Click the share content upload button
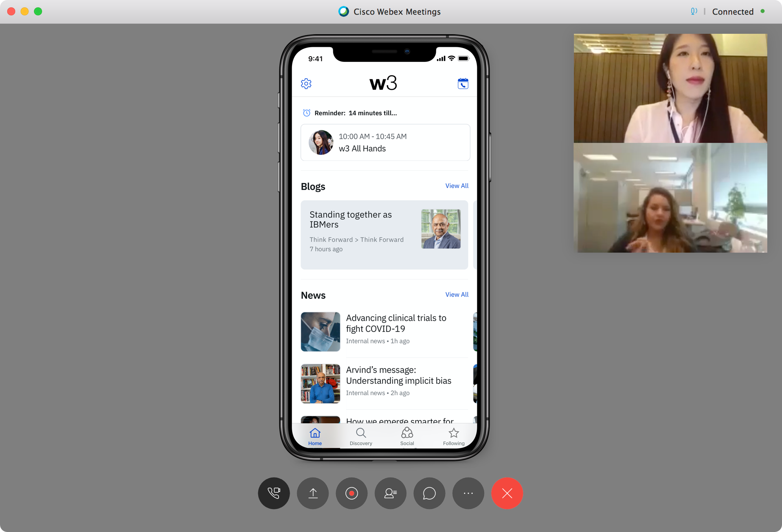This screenshot has height=532, width=782. coord(313,493)
